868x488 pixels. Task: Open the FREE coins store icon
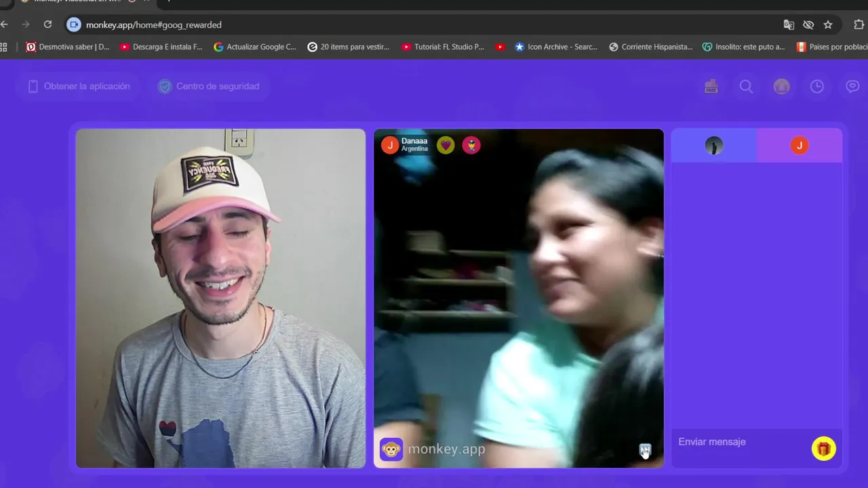[711, 86]
